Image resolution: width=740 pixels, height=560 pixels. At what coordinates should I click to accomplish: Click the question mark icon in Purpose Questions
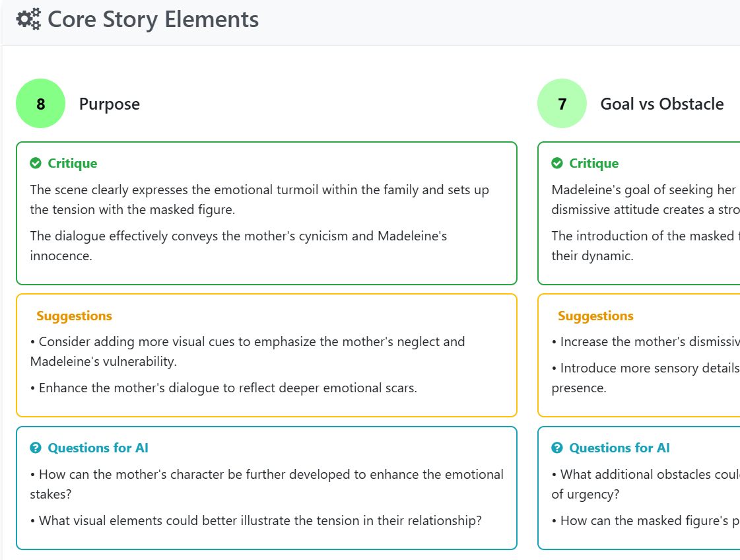coord(36,448)
